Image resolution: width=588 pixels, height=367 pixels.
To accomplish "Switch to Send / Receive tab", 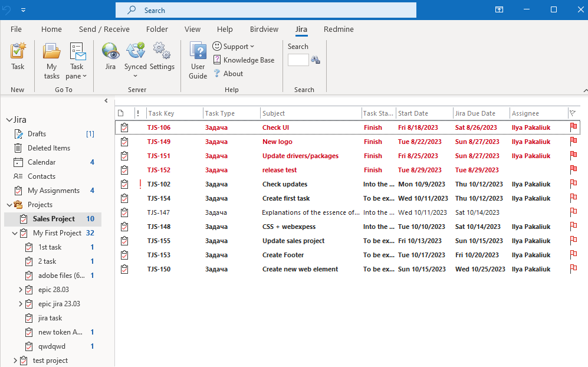I will 104,30.
